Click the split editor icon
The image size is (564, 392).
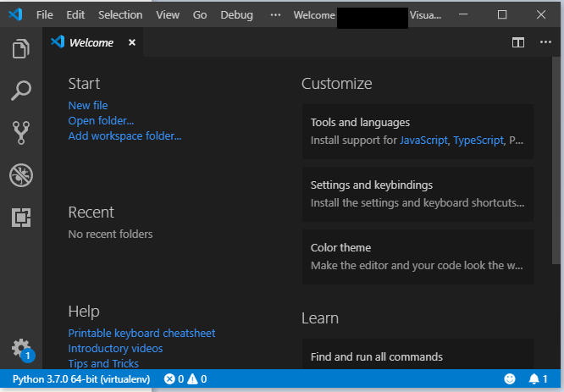pos(518,42)
